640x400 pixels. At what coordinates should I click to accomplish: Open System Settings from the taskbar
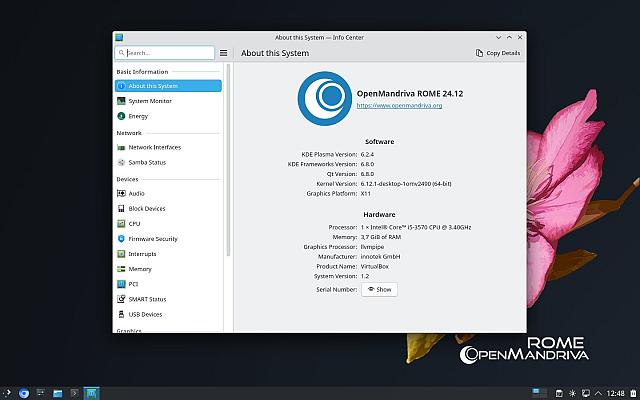tap(41, 393)
